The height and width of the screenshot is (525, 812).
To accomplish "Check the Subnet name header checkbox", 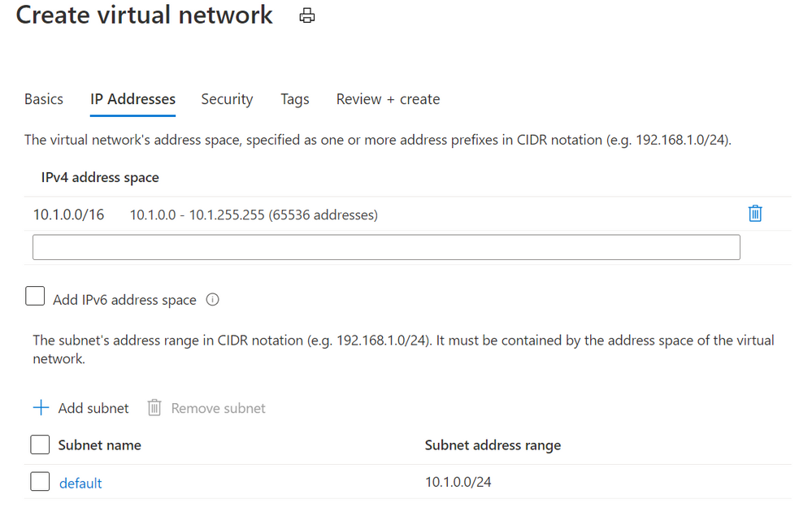I will click(x=39, y=445).
